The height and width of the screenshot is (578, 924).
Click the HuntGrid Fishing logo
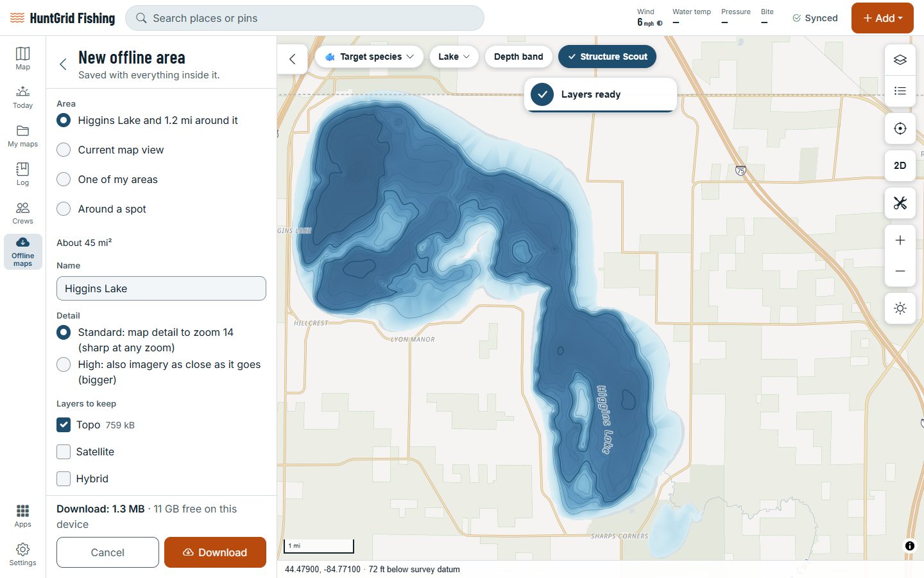pyautogui.click(x=63, y=18)
